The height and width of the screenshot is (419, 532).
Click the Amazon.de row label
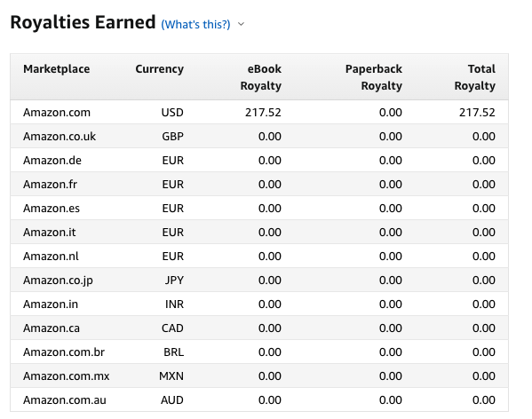52,161
